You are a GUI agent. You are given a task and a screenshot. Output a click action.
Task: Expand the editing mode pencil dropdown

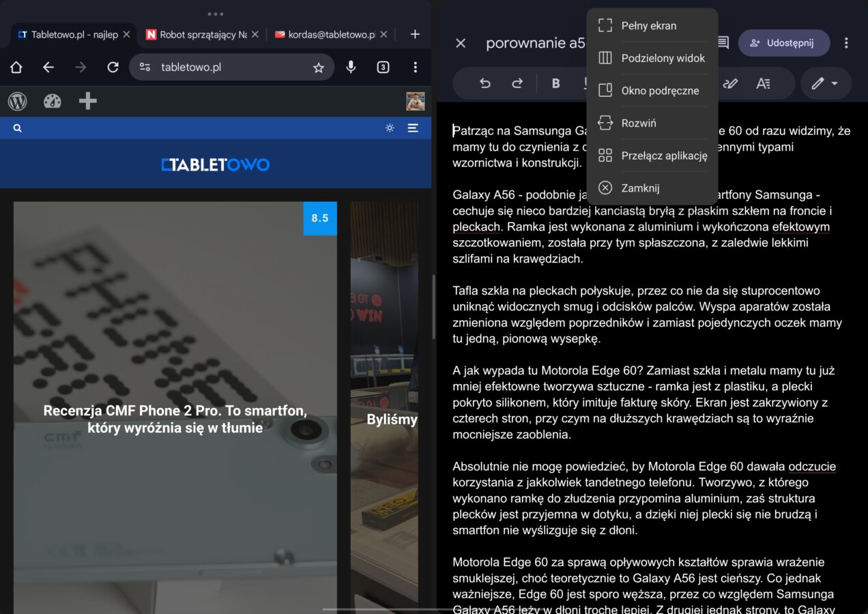(826, 83)
